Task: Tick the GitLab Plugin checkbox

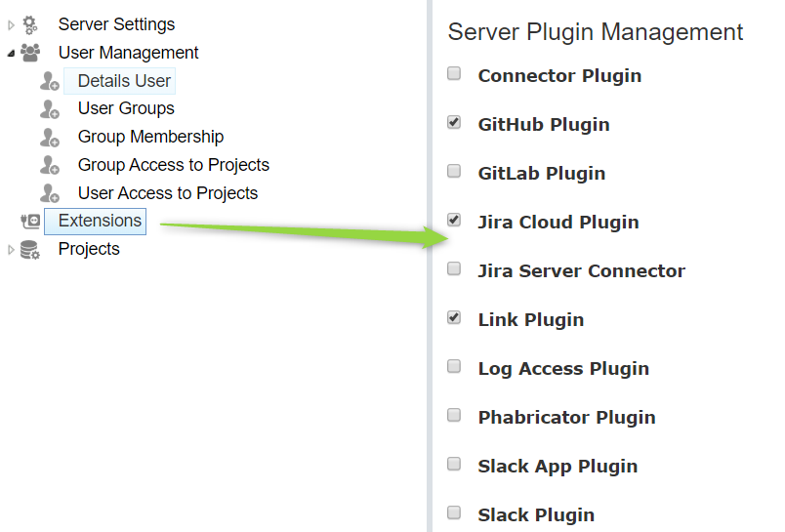Action: [x=454, y=171]
